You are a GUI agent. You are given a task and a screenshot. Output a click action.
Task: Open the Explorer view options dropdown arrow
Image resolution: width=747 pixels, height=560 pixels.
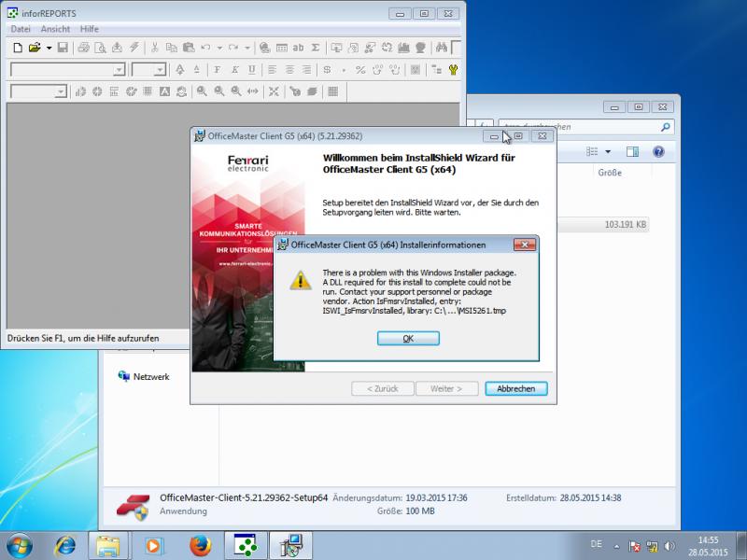(607, 152)
